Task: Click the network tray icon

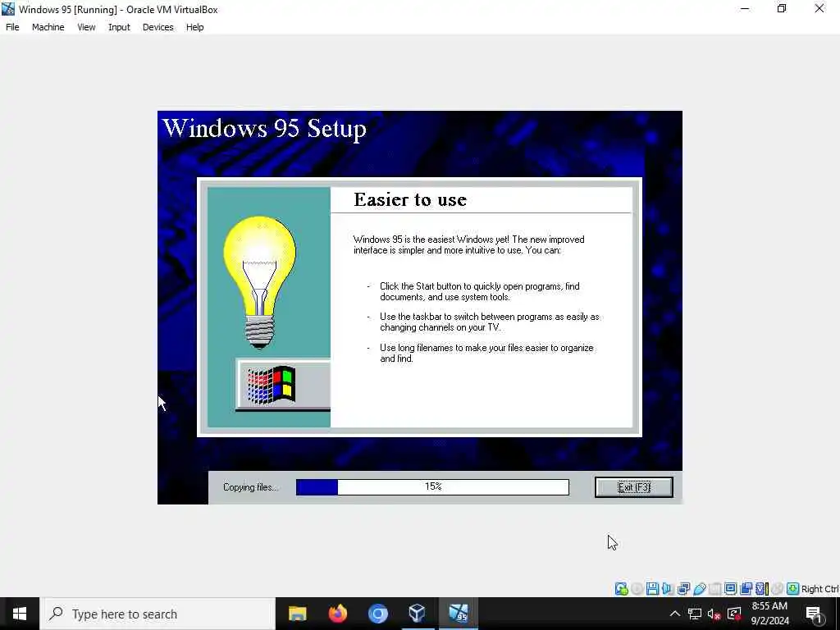Action: (x=695, y=614)
